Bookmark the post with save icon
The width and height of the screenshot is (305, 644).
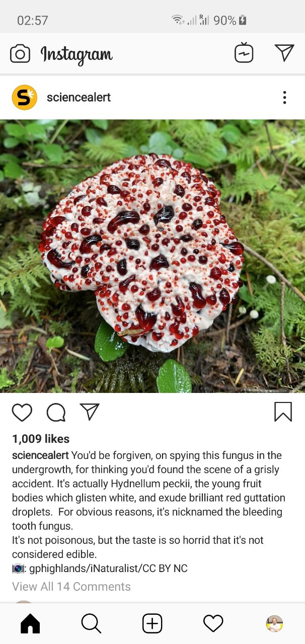(x=283, y=412)
